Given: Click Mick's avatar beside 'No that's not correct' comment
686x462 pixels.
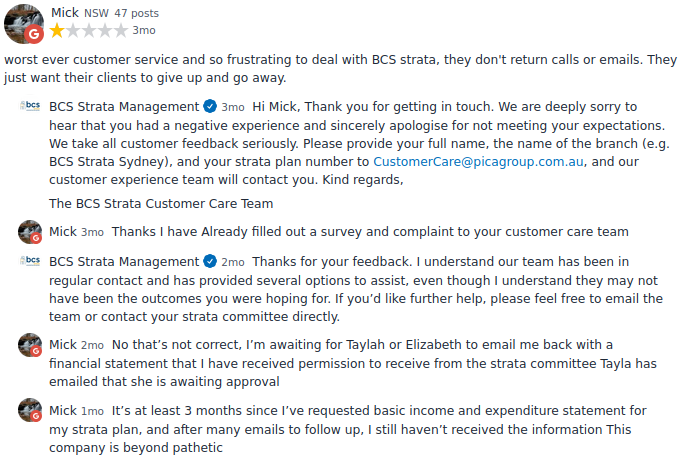Looking at the screenshot, I should click(29, 346).
